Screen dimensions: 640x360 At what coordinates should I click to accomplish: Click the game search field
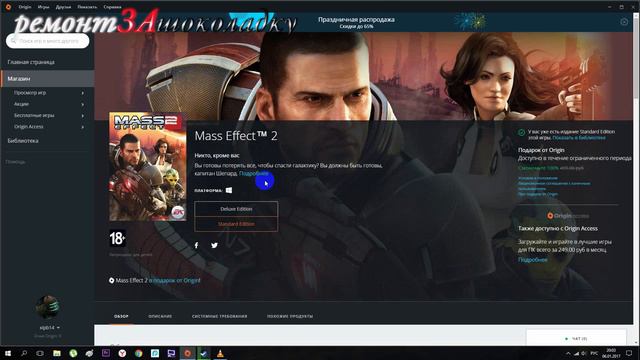(48, 41)
